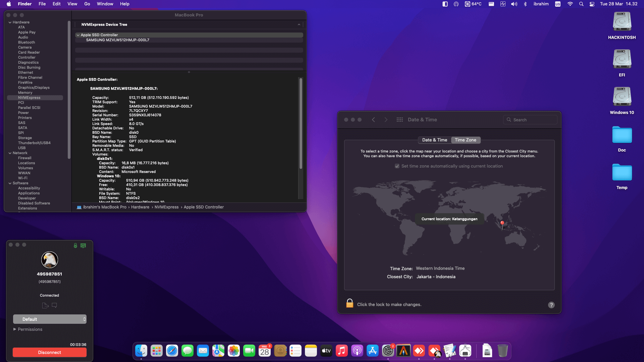Collapse the NVMExpress Device Tree section
Viewport: 644px width, 362px height.
pos(299,24)
